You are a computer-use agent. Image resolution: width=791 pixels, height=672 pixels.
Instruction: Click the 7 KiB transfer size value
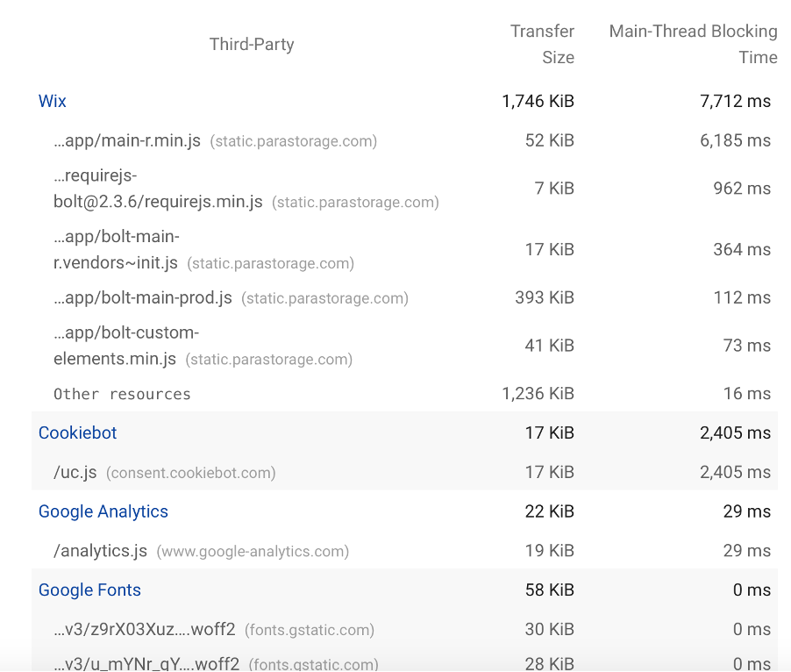click(x=554, y=189)
